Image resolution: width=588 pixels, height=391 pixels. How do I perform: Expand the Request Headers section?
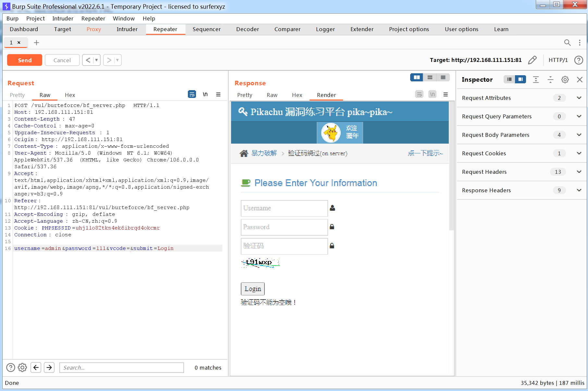(x=579, y=172)
